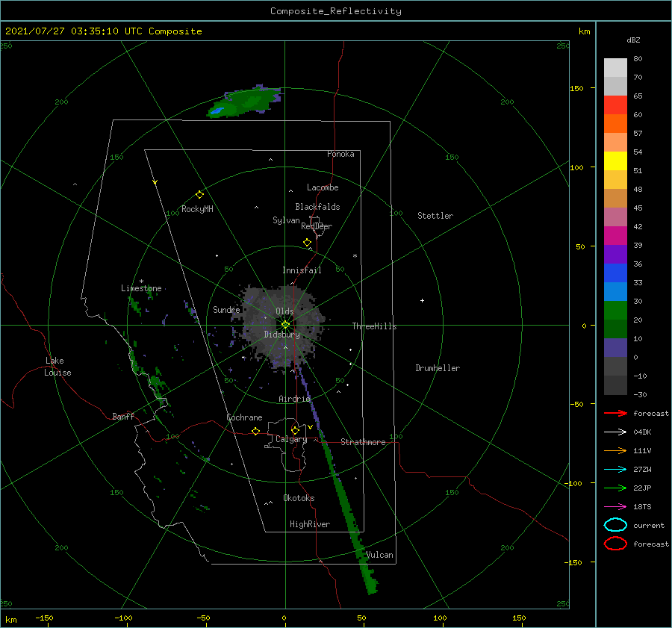
Task: Click the Airdrie label
Action: (294, 399)
